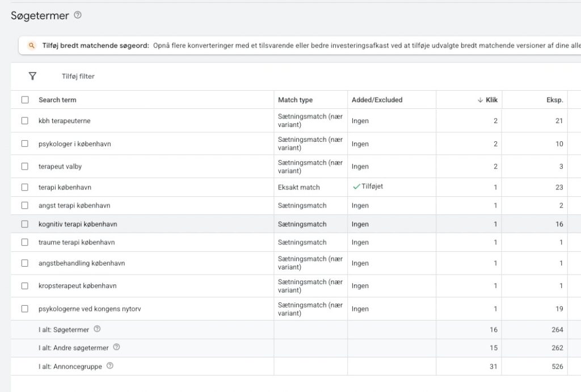
Task: Check the psykologer i københavn row checkbox
Action: (25, 144)
